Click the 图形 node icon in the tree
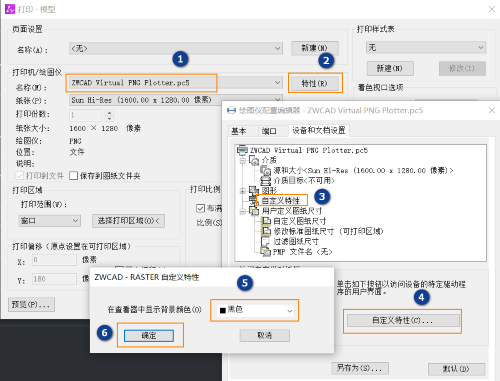500x381 pixels. pos(254,191)
